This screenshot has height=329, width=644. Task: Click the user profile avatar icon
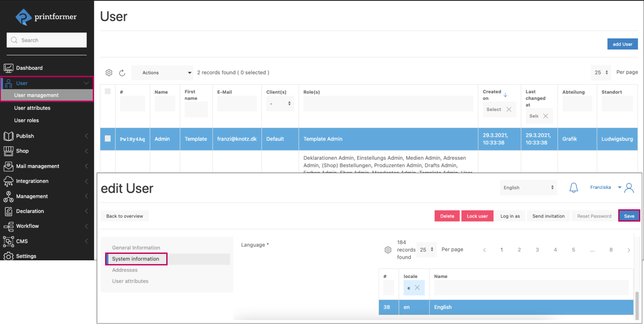click(629, 188)
